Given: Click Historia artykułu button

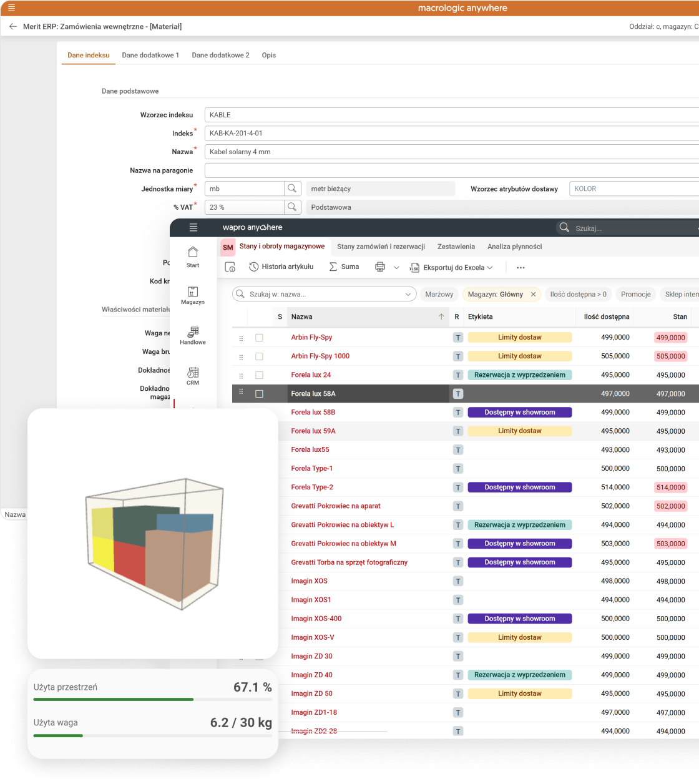Looking at the screenshot, I should point(281,267).
